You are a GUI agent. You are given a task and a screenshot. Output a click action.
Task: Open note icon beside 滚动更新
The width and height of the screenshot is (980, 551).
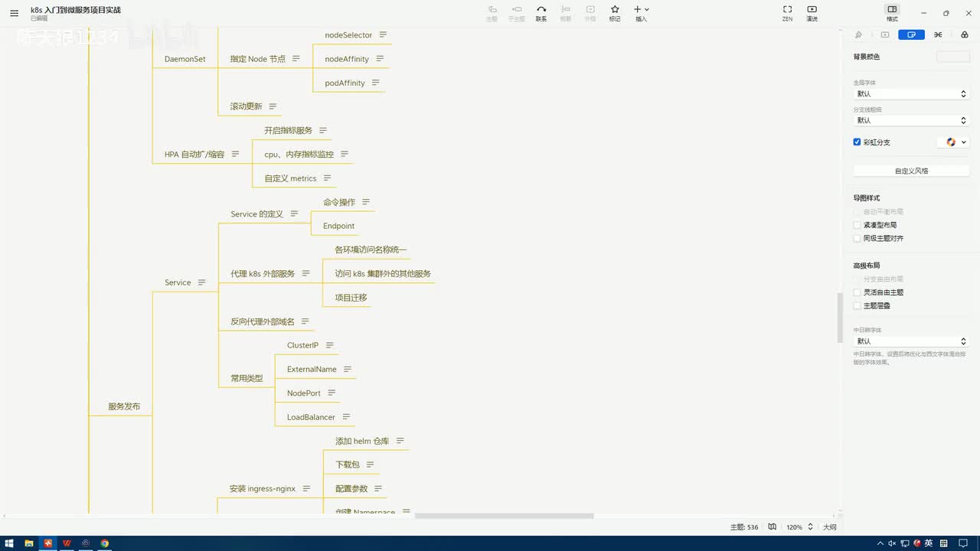coord(273,106)
